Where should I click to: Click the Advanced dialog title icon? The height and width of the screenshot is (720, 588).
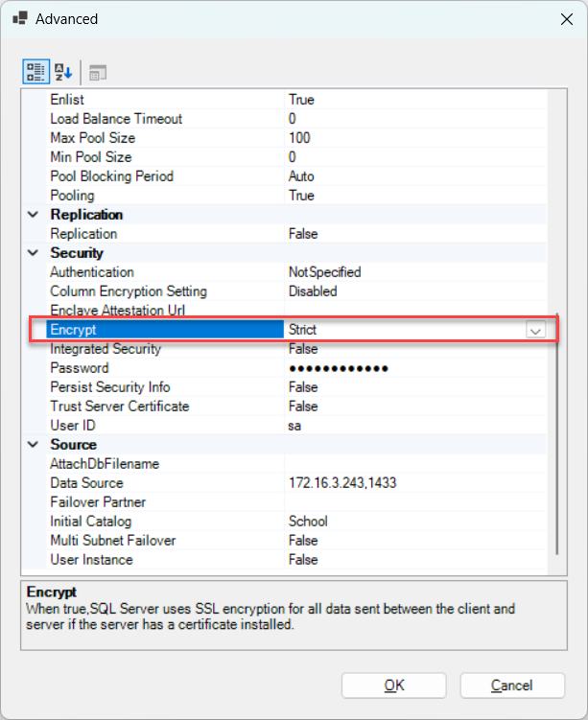(x=20, y=19)
